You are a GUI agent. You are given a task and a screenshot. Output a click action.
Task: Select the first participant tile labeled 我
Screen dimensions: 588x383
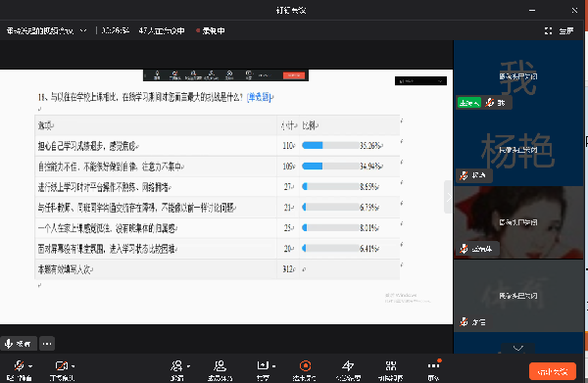518,76
